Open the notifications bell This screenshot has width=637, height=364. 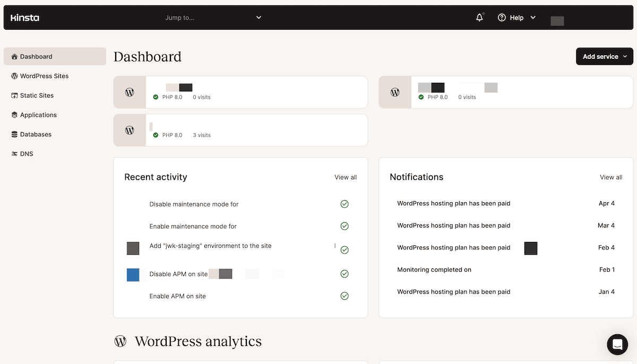click(x=479, y=17)
